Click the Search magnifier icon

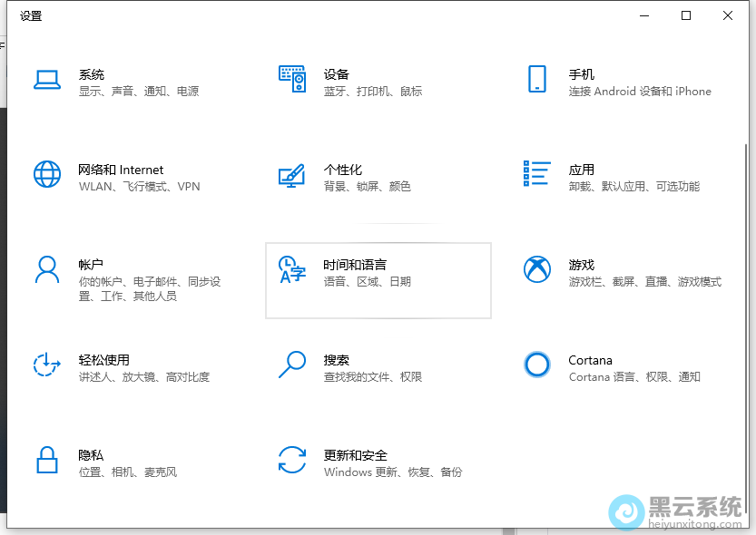coord(292,365)
